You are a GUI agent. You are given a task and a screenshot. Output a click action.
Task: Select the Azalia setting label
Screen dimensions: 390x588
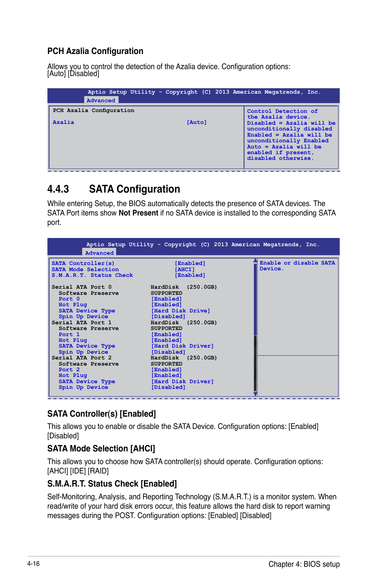[63, 122]
